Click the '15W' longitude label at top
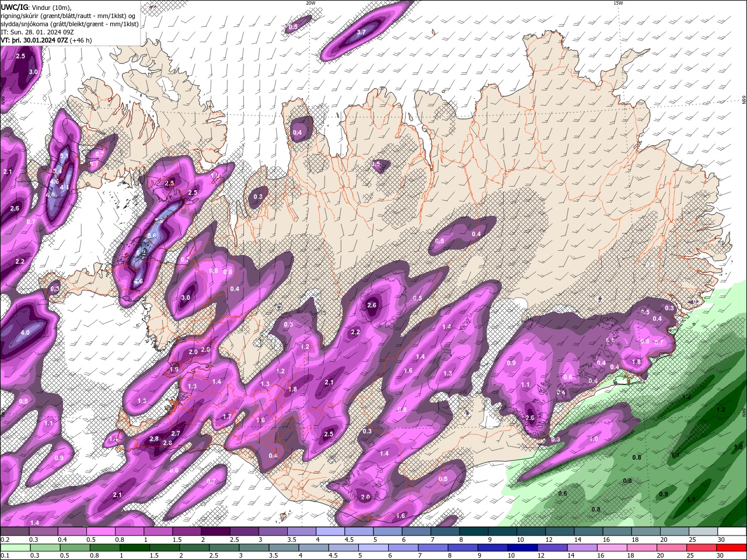This screenshot has height=560, width=747. [x=618, y=3]
